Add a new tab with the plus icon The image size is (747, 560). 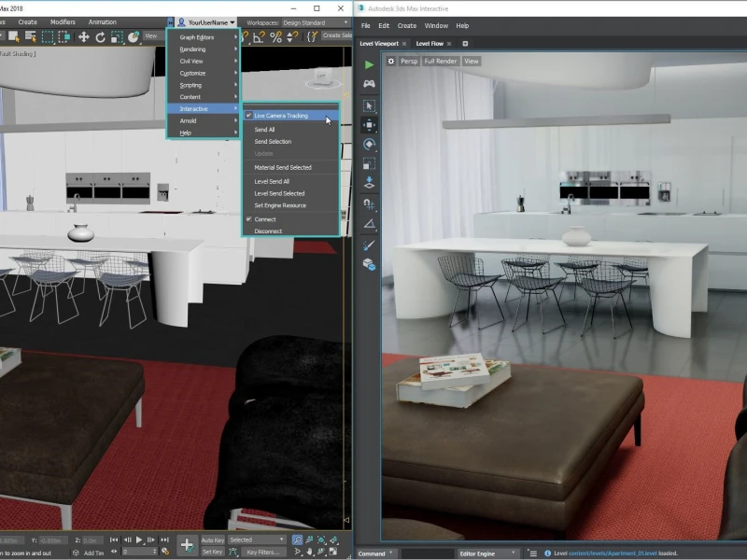click(465, 44)
